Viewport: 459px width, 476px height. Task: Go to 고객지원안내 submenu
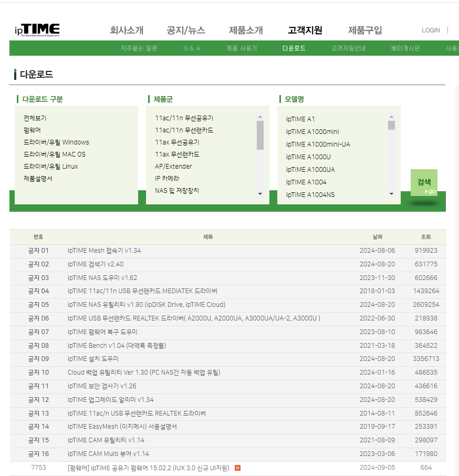[x=348, y=48]
